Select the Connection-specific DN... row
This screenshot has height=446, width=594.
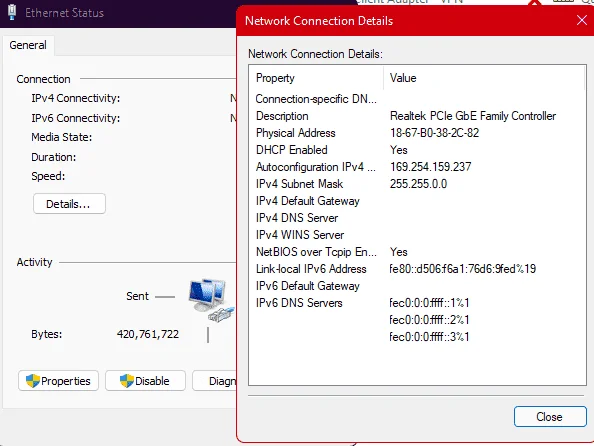[417, 99]
